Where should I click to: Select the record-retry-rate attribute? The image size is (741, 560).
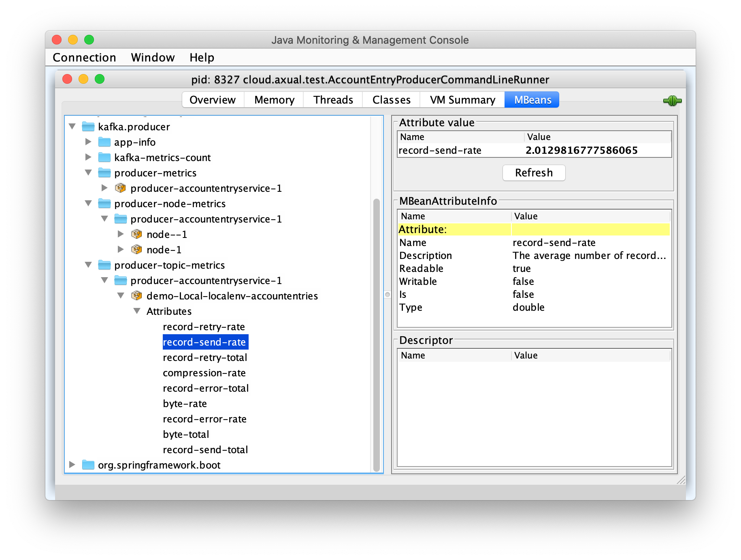(204, 327)
